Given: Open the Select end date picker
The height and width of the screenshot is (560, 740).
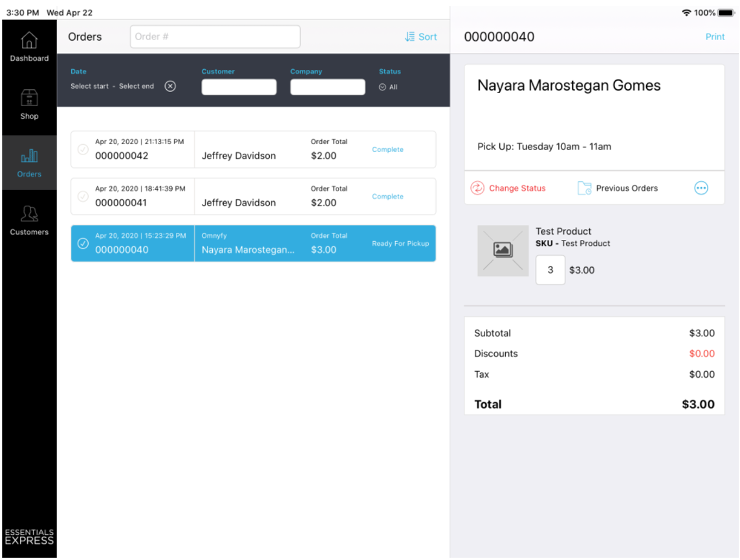Looking at the screenshot, I should [136, 87].
